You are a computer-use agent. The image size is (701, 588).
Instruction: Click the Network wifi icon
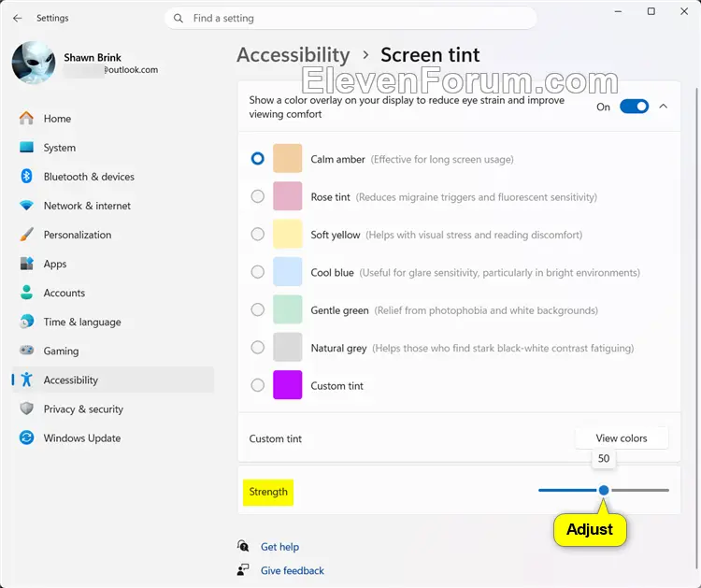click(x=26, y=206)
